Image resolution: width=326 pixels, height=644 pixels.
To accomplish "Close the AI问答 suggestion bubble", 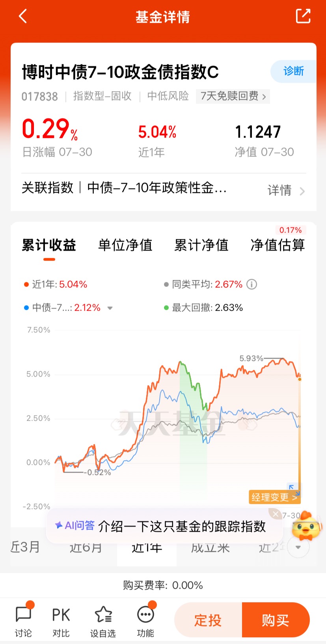I will click(276, 514).
